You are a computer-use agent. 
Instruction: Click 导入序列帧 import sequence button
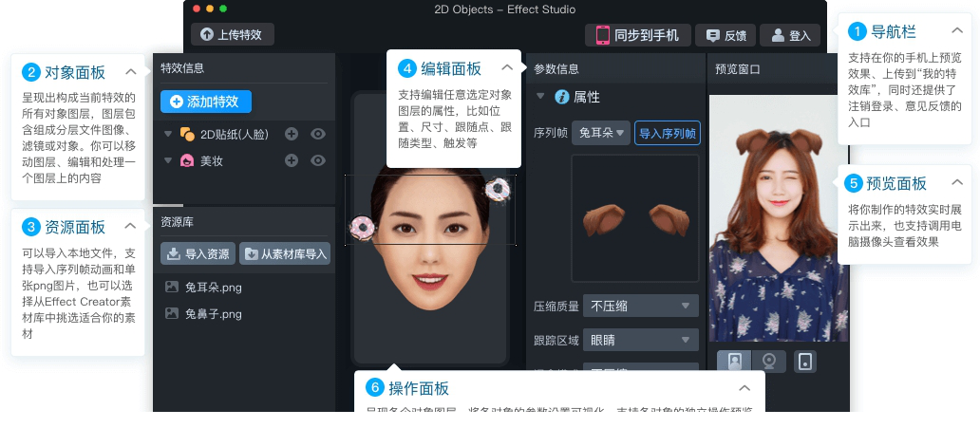(x=668, y=134)
